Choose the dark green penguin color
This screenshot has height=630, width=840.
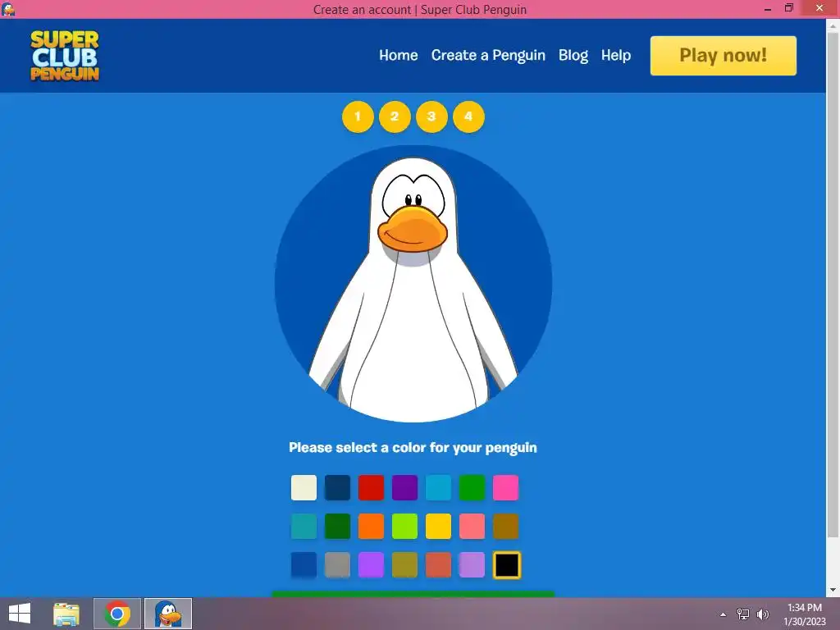(x=337, y=526)
